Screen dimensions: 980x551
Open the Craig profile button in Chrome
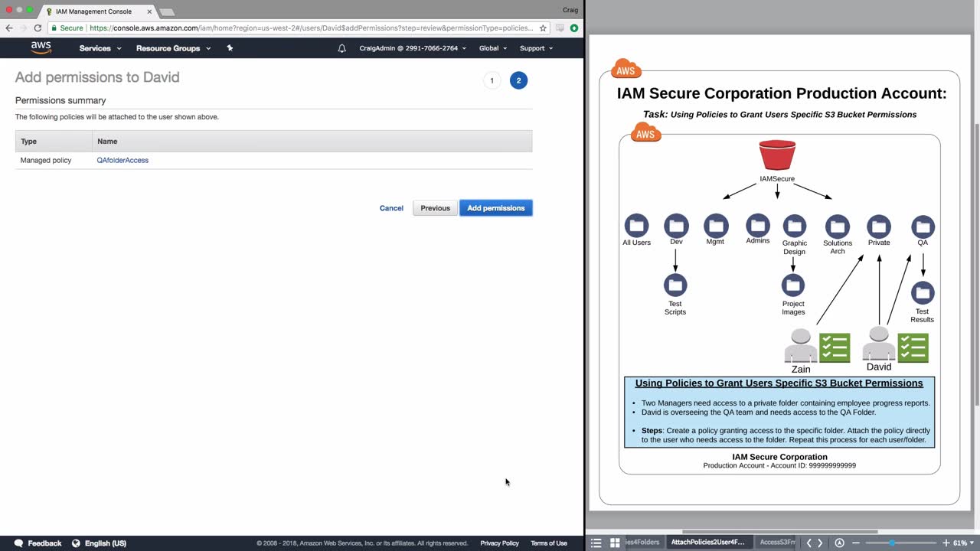pos(570,9)
